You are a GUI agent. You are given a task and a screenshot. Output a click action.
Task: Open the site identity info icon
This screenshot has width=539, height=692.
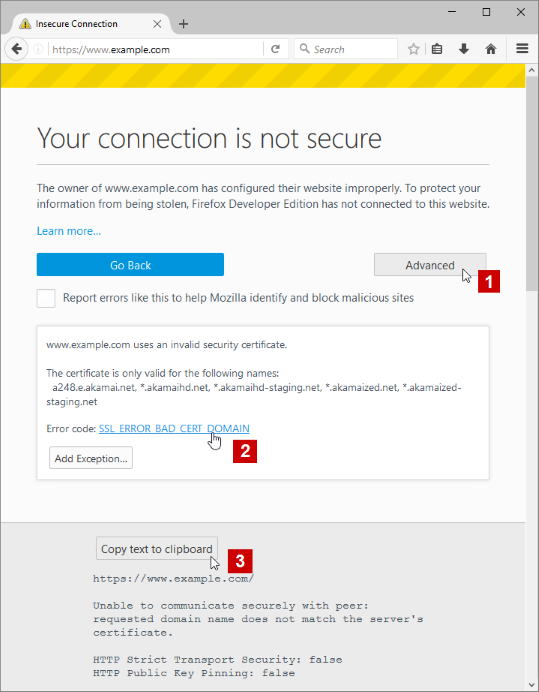(x=38, y=49)
